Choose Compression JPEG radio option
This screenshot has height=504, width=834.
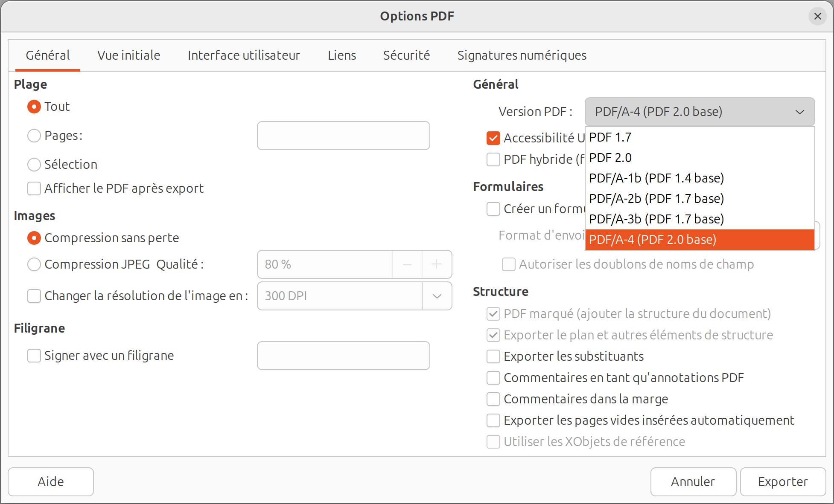coord(34,264)
